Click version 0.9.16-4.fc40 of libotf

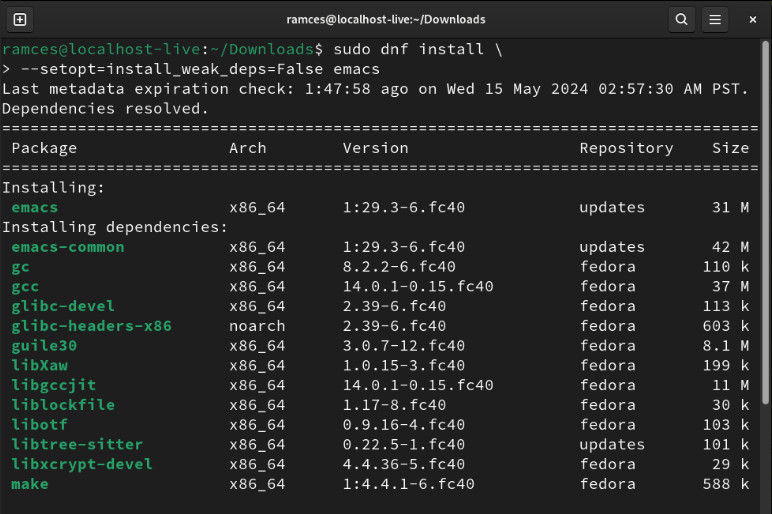pyautogui.click(x=404, y=424)
